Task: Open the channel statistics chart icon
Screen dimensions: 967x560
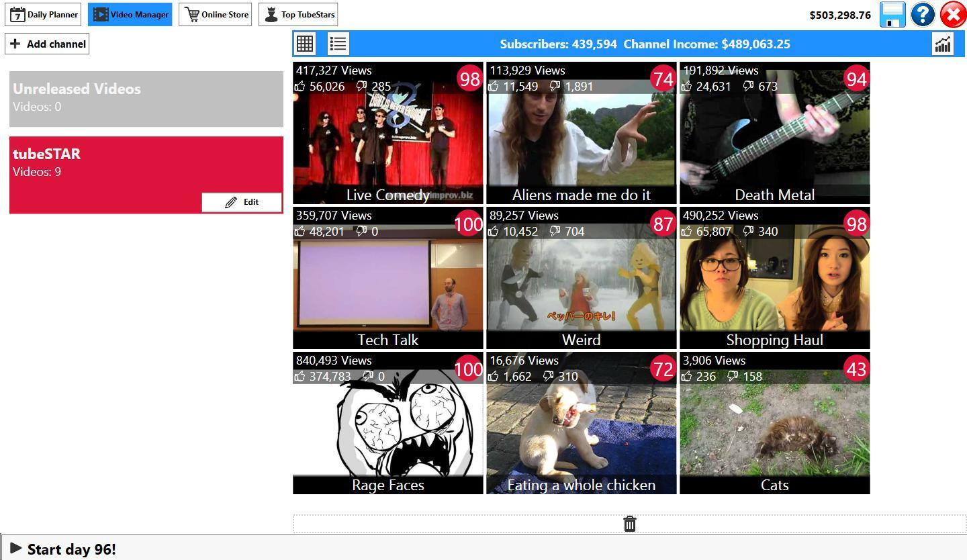Action: pyautogui.click(x=943, y=44)
